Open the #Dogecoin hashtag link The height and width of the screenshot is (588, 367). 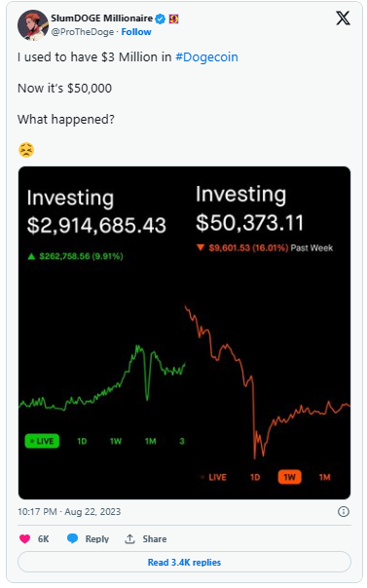206,57
